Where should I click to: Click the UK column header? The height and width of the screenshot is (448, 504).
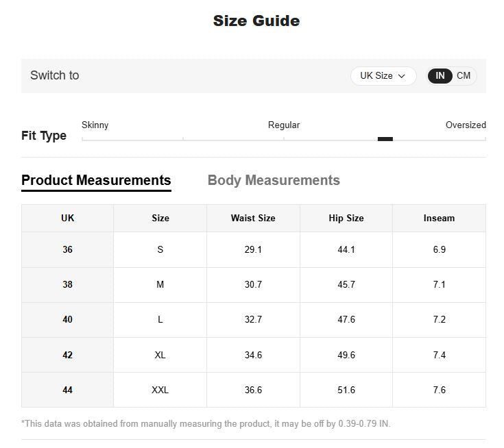tap(67, 218)
